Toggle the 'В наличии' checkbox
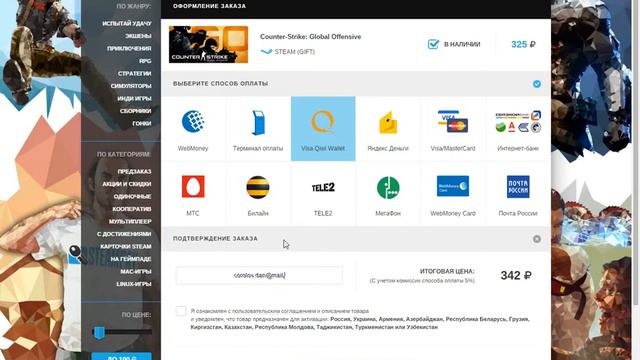This screenshot has height=360, width=640. tap(433, 44)
